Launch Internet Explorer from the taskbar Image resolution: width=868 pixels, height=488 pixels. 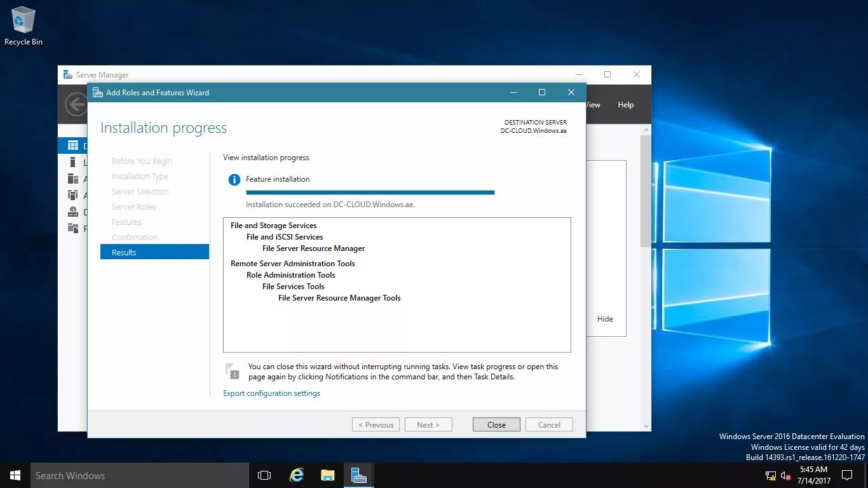296,475
